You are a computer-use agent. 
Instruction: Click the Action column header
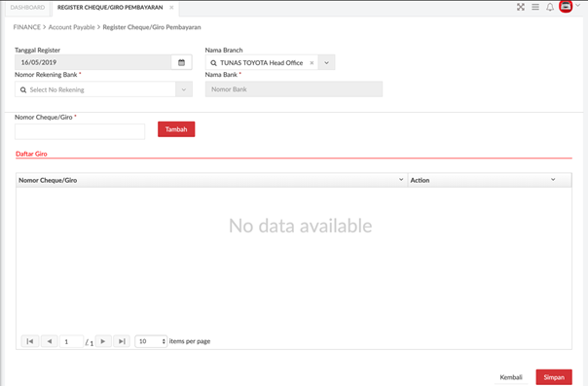click(490, 180)
